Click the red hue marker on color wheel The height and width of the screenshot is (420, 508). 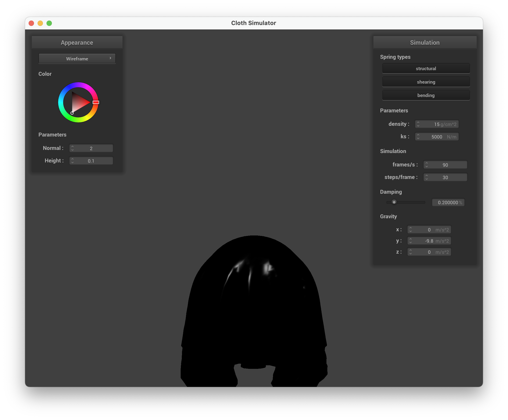click(x=96, y=102)
